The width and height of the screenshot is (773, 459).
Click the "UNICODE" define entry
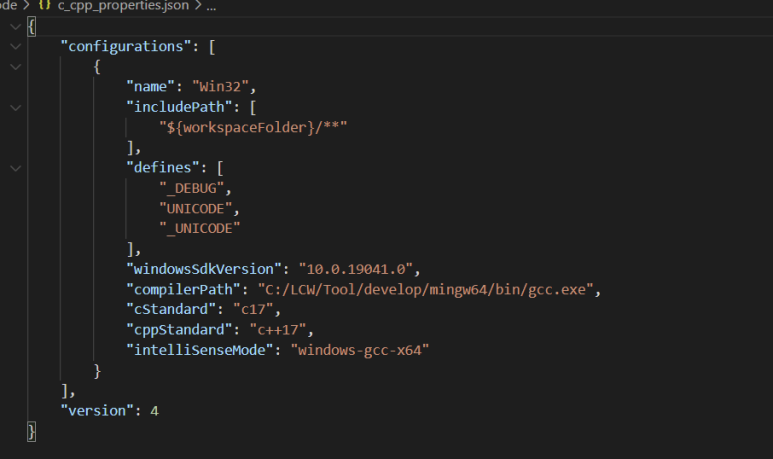195,209
